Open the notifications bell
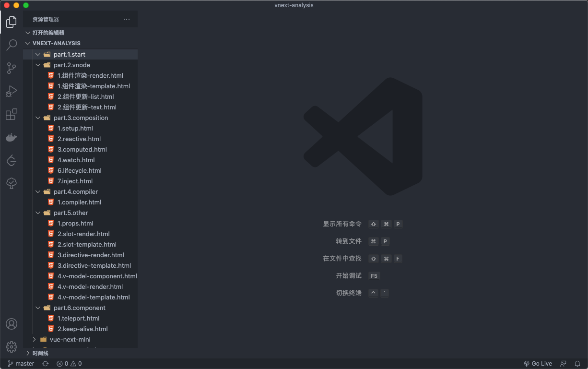 (x=577, y=364)
